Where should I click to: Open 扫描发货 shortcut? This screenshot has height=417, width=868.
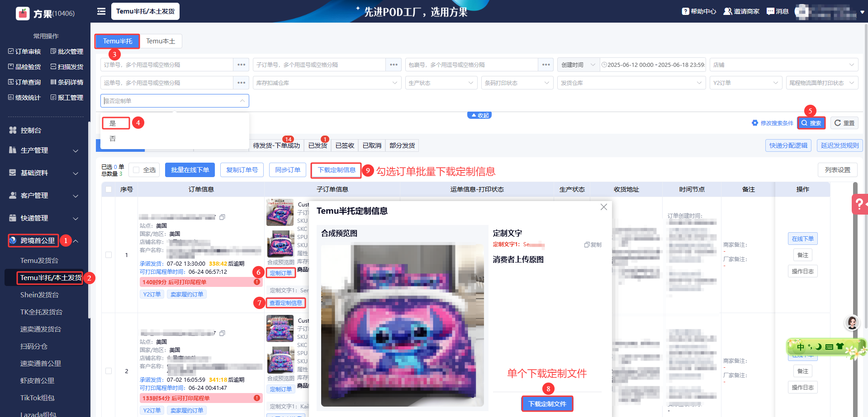67,67
